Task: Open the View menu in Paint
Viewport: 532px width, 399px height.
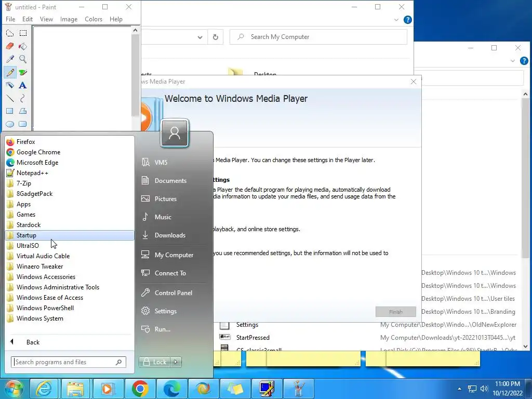Action: click(46, 19)
